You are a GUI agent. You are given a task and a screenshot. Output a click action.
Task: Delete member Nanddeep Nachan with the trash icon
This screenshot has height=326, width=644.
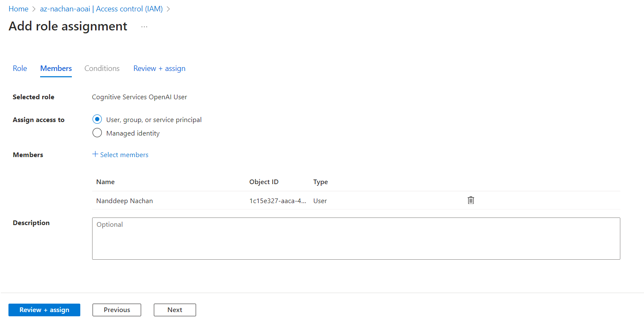point(471,201)
